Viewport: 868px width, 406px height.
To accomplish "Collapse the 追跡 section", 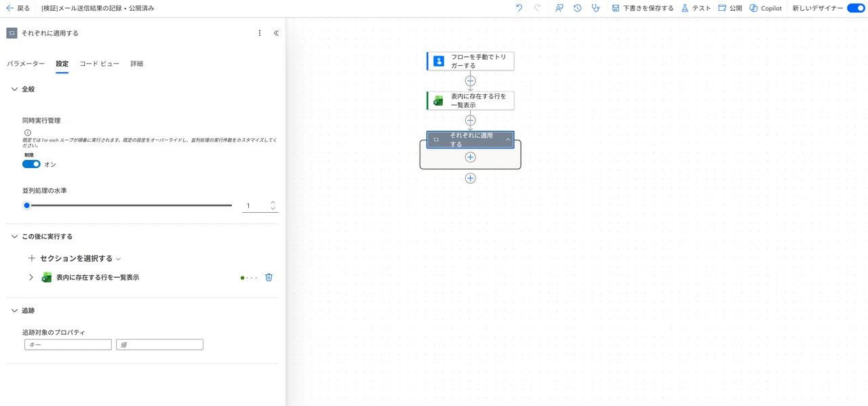I will click(x=14, y=310).
